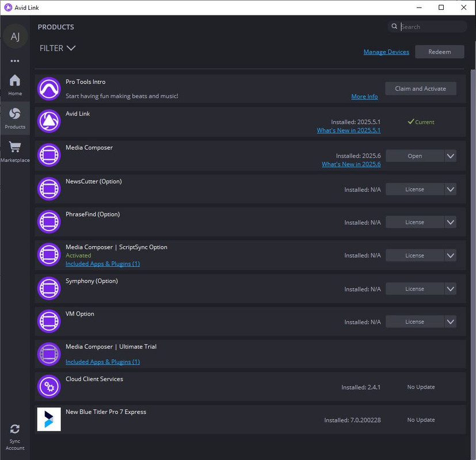
Task: Click the ScriptSync Option product icon
Action: [x=49, y=255]
